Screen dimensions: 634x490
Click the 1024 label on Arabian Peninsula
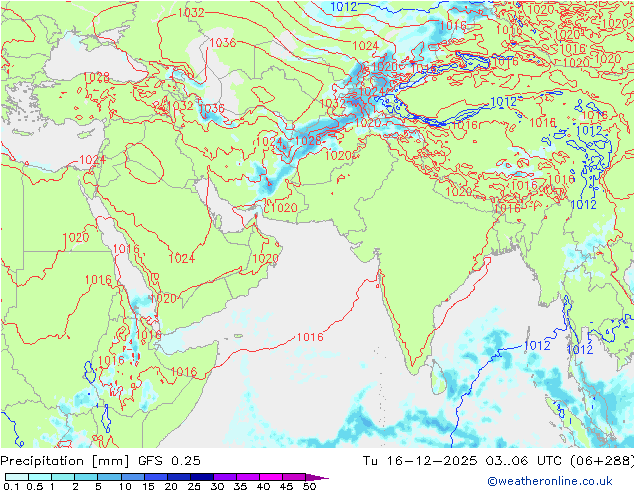point(182,258)
